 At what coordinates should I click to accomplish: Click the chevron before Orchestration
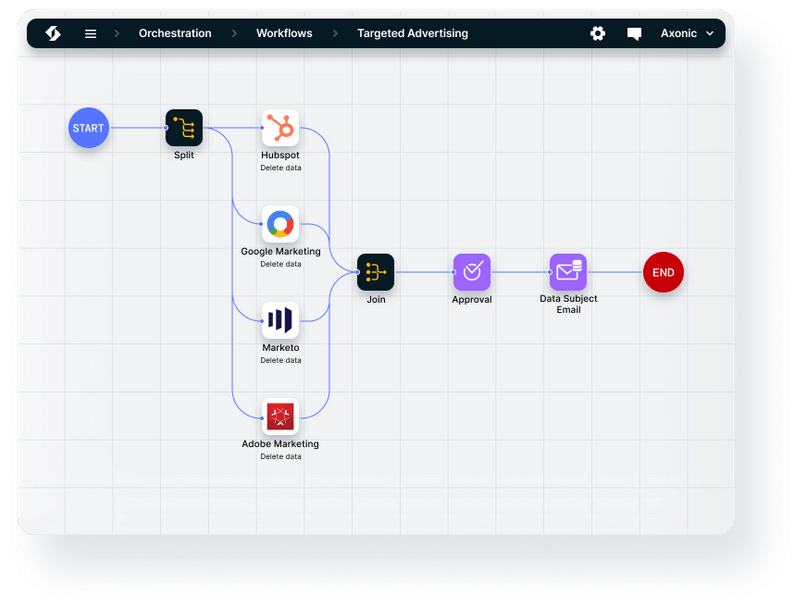point(117,33)
